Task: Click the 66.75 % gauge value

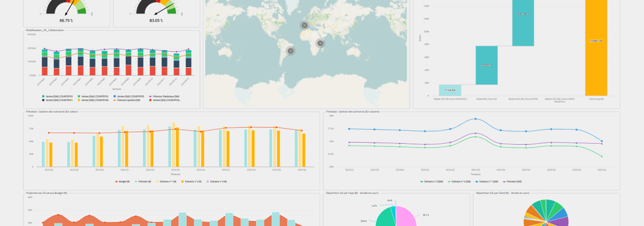Action: tap(66, 20)
